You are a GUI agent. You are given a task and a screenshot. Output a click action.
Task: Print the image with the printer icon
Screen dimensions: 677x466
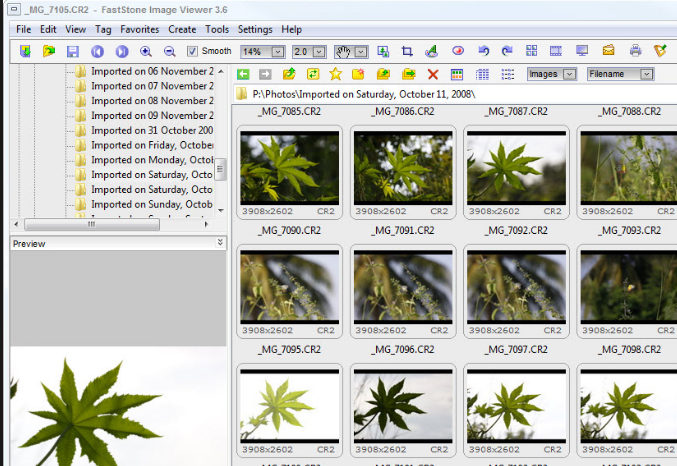tap(636, 51)
